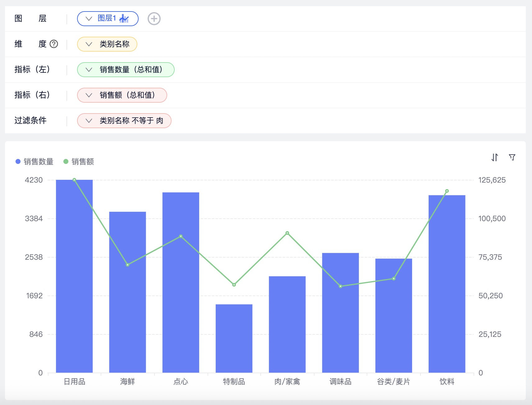Click left axis value 4230
The width and height of the screenshot is (532, 405).
[34, 180]
